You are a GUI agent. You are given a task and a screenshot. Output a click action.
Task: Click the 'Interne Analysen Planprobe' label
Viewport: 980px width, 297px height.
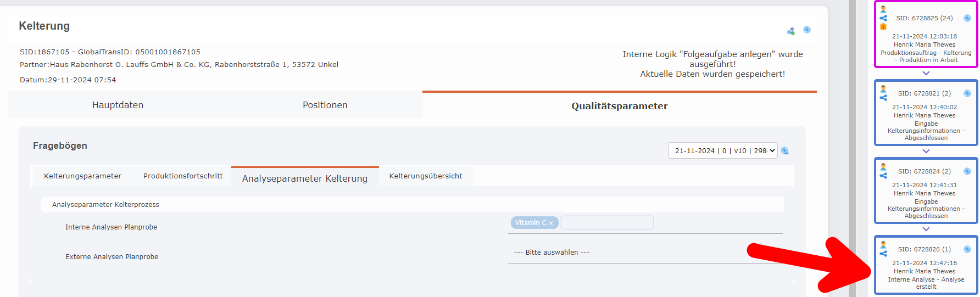[111, 227]
